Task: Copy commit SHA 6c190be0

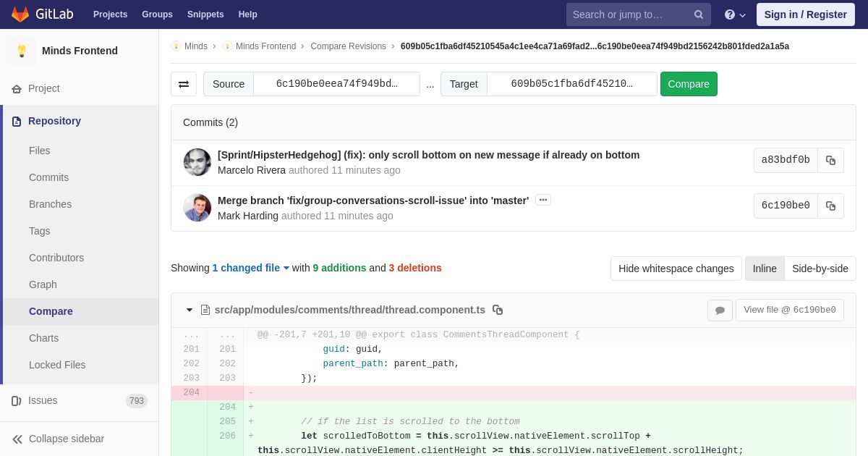Action: [830, 206]
